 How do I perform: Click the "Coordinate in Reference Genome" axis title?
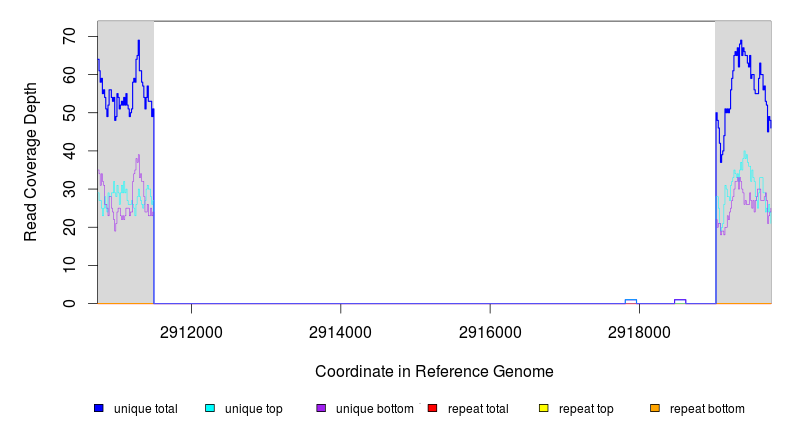pos(434,371)
